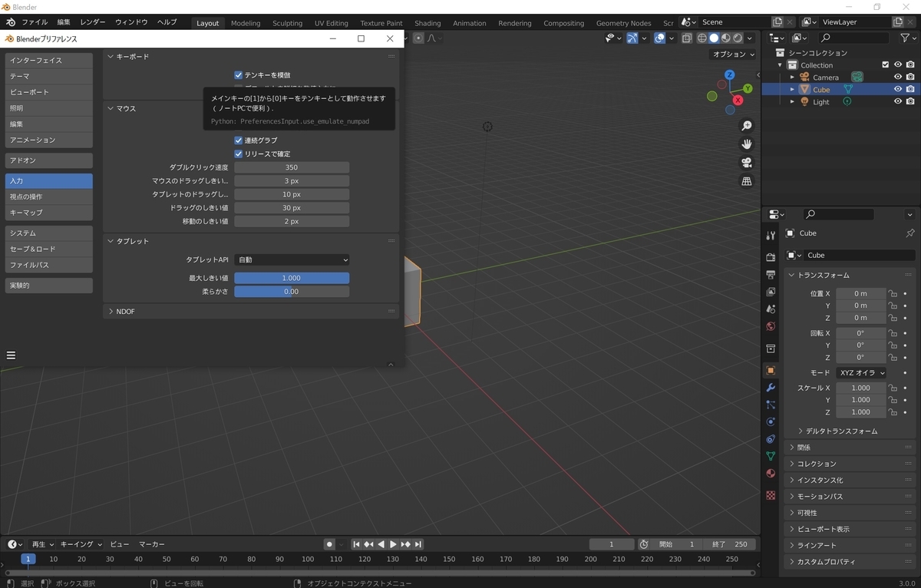Open the Object Data mesh properties icon
This screenshot has width=921, height=588.
pyautogui.click(x=771, y=456)
